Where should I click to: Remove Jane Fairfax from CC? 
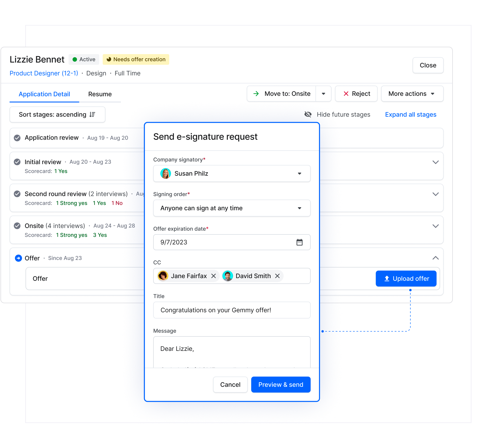(213, 276)
